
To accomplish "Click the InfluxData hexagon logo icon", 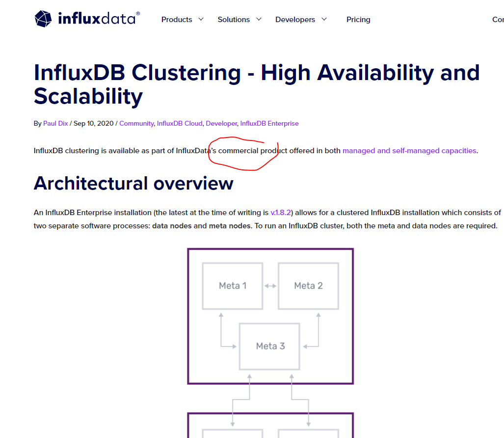I will (x=43, y=19).
